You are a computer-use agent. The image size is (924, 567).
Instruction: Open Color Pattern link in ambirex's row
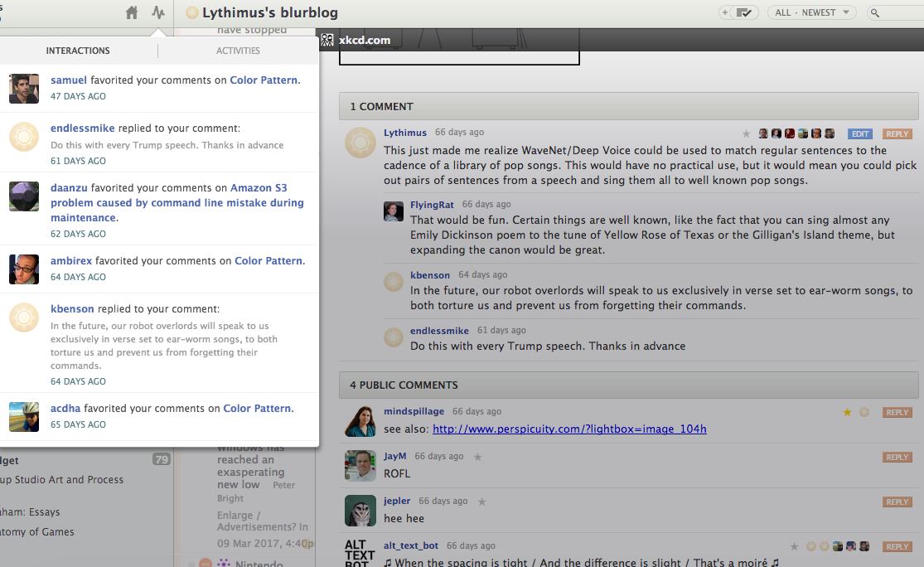point(268,260)
